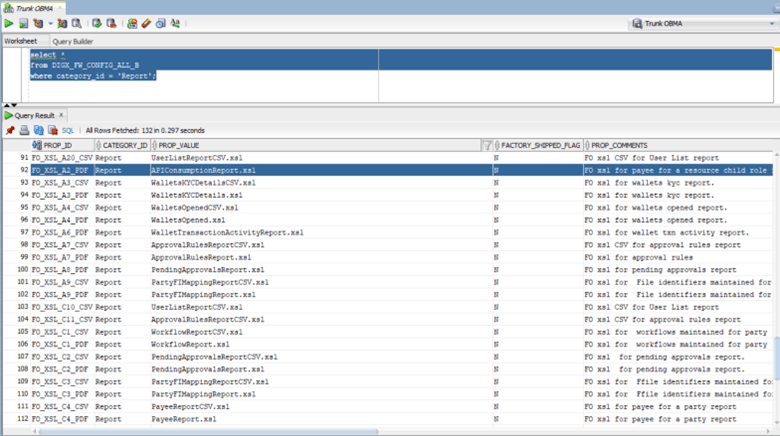780x436 pixels.
Task: Sort by the PROP_ID column header
Action: point(58,145)
